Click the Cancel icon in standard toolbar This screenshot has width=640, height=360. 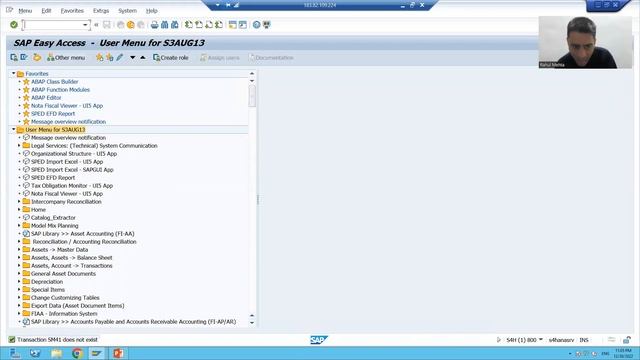[x=141, y=25]
